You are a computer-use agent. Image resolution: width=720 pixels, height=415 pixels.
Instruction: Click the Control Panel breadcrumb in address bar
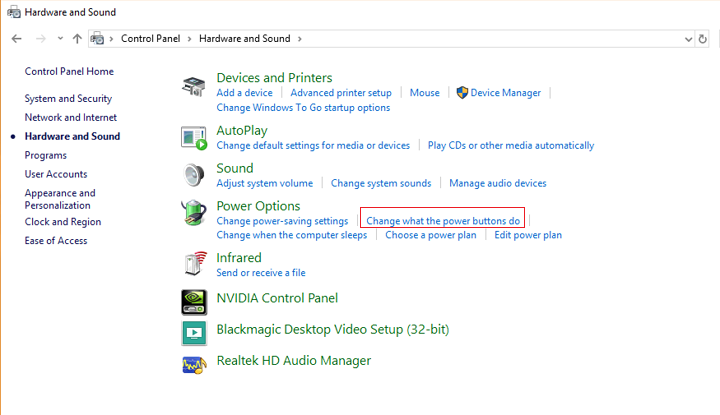tap(151, 39)
